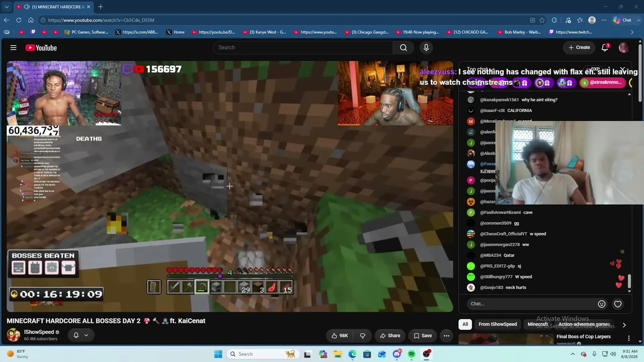Start voice search with the microphone
Screen dimensions: 644x362
click(x=426, y=47)
